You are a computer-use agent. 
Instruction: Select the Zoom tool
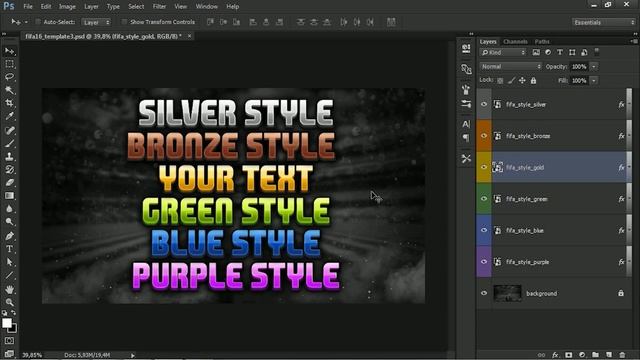pos(9,302)
